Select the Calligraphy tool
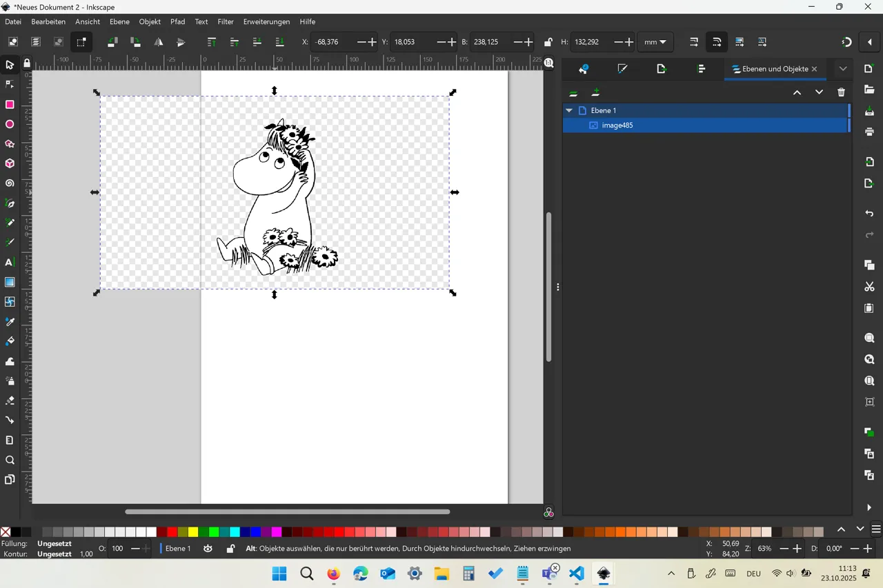The image size is (883, 588). [10, 243]
